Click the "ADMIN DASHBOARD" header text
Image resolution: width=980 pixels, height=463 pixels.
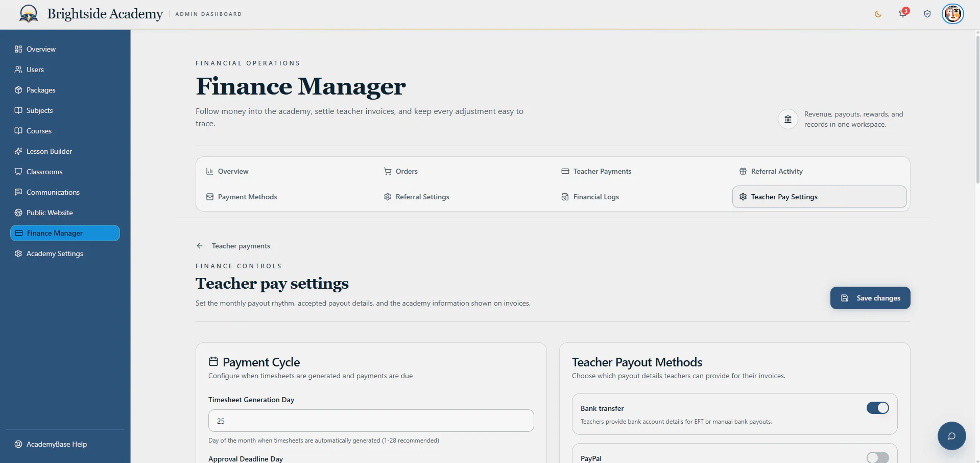point(208,14)
